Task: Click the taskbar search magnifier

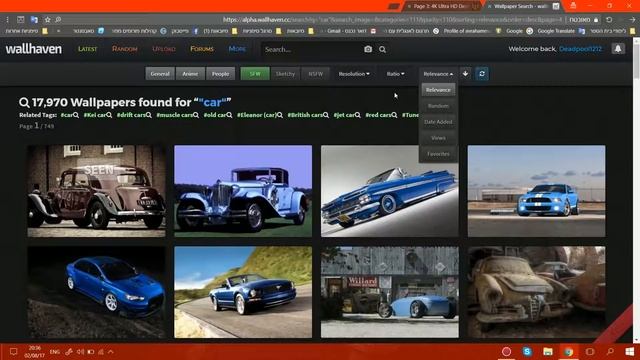Action: coord(610,351)
